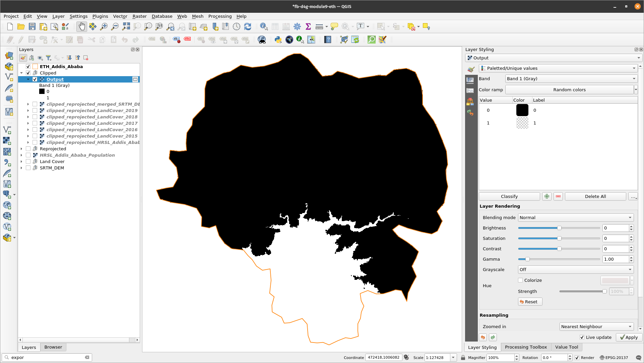The width and height of the screenshot is (644, 363).
Task: Open a project with the folder icon
Action: point(21,27)
